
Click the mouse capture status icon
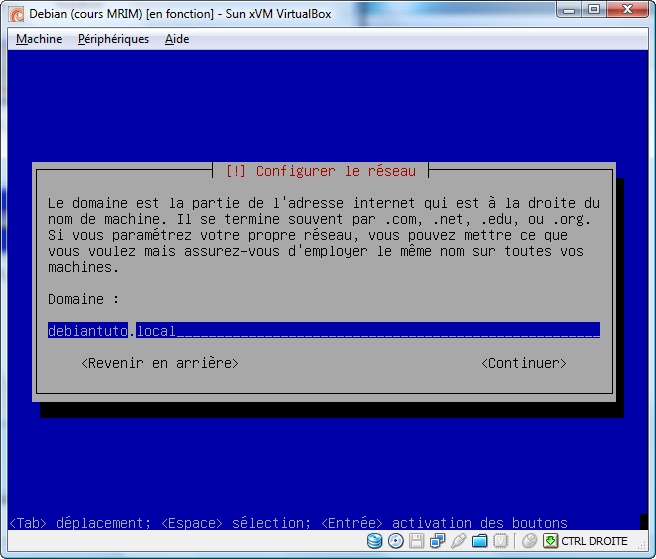click(x=529, y=541)
